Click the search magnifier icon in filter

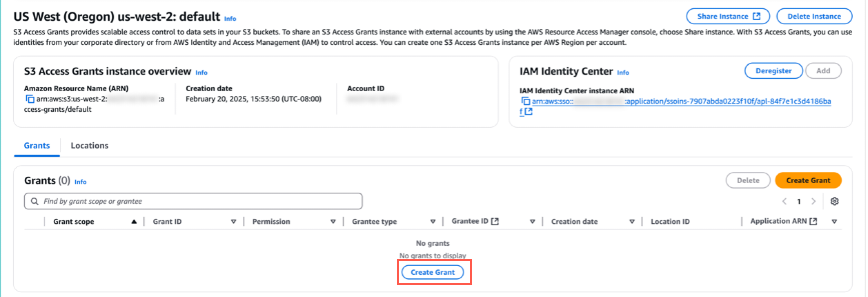pos(34,201)
